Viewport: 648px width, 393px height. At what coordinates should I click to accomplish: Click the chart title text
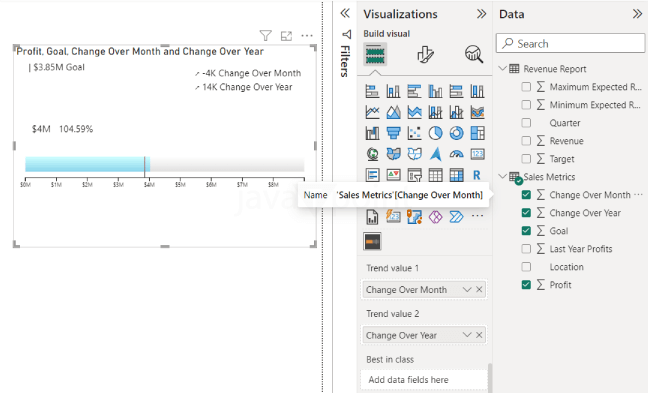(140, 51)
